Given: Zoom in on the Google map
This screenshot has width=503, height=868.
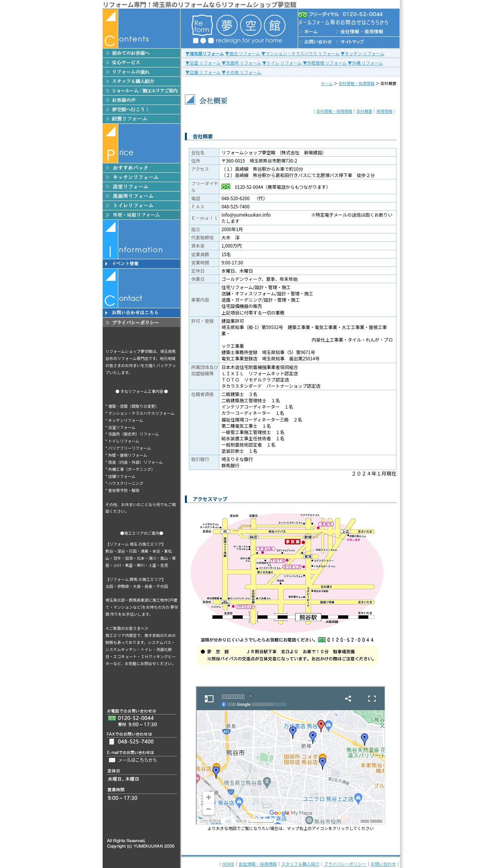Looking at the screenshot, I should [x=208, y=797].
